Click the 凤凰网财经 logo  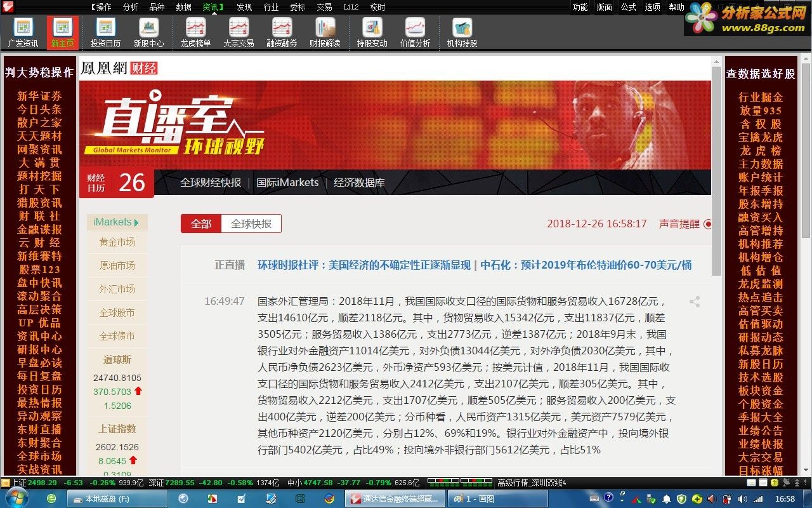[x=119, y=69]
